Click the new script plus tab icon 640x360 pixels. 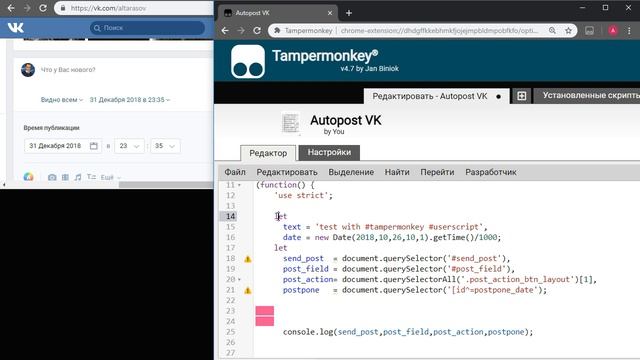tap(522, 96)
